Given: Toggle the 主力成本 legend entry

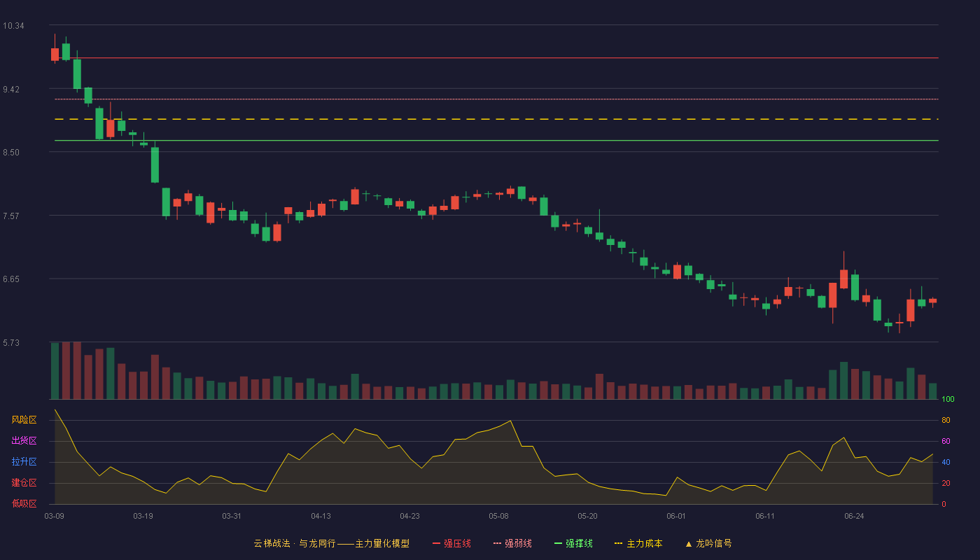Looking at the screenshot, I should pyautogui.click(x=638, y=543).
